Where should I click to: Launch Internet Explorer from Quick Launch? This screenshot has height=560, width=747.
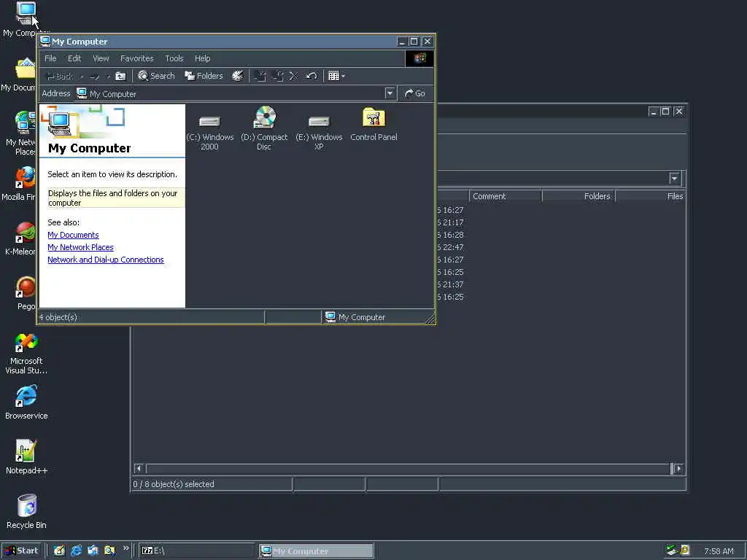point(76,551)
